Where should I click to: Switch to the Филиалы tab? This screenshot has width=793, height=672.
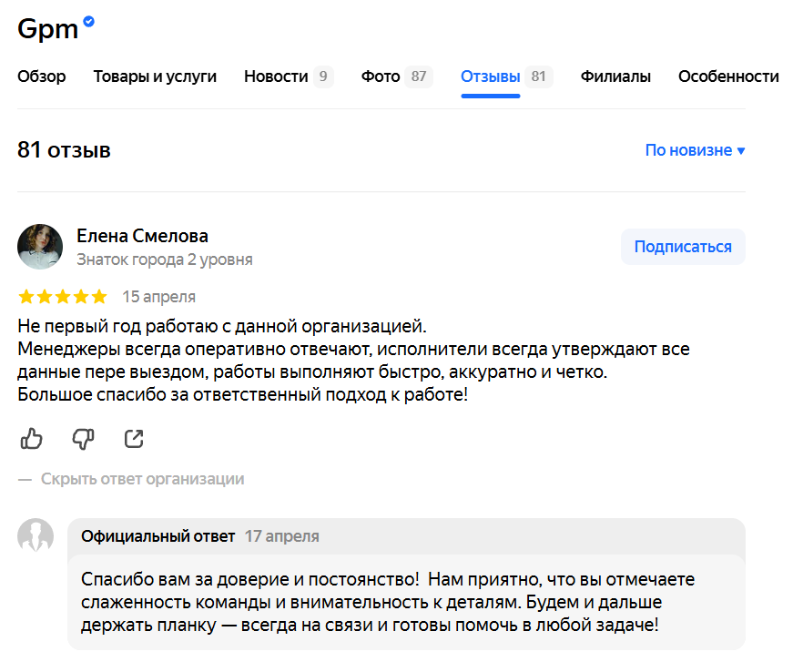coord(615,76)
